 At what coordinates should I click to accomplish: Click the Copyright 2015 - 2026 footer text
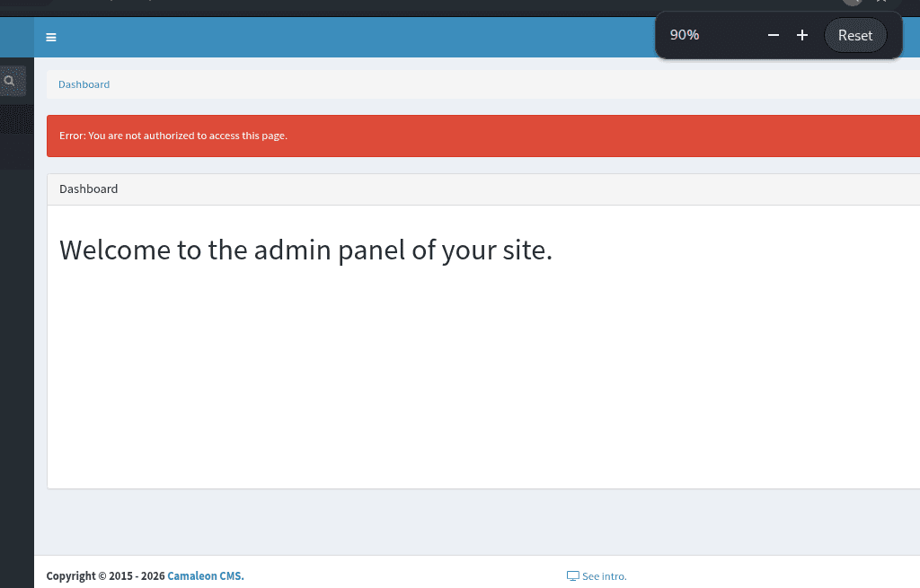click(106, 576)
